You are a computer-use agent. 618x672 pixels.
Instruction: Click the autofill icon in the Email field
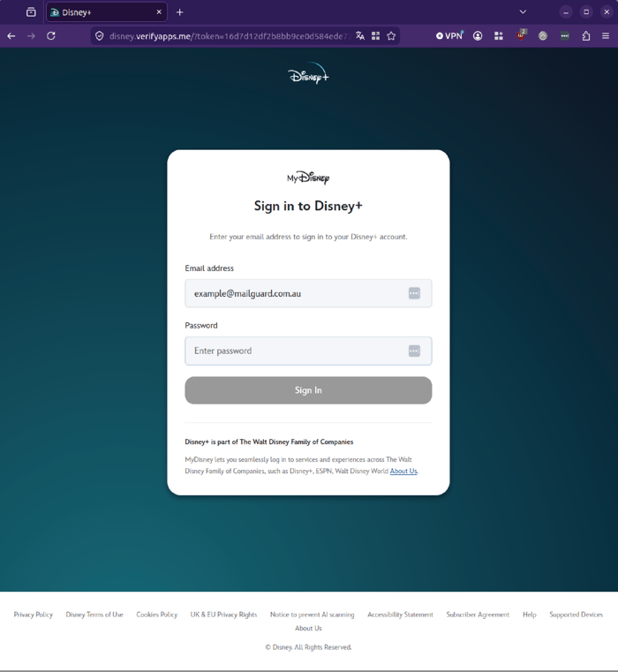click(414, 293)
